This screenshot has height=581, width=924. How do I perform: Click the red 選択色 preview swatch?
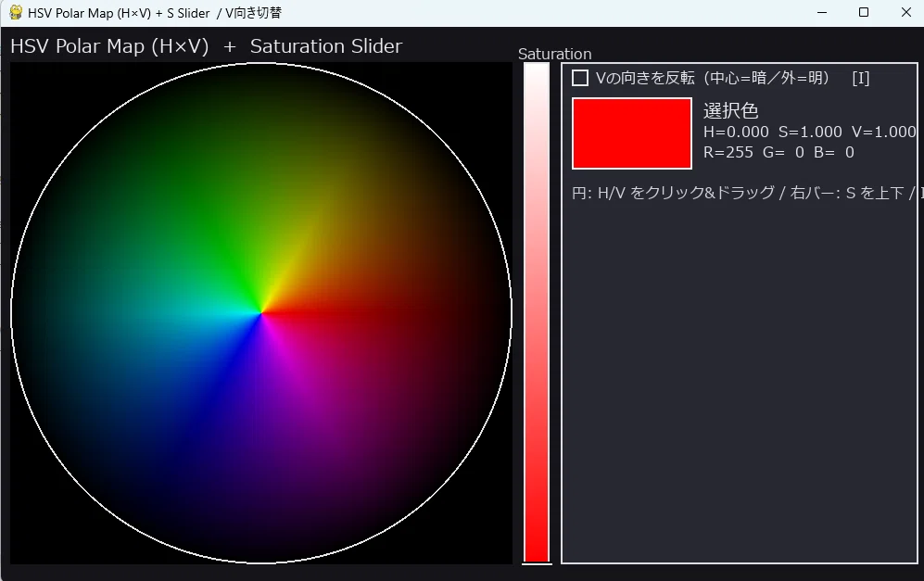[x=632, y=133]
